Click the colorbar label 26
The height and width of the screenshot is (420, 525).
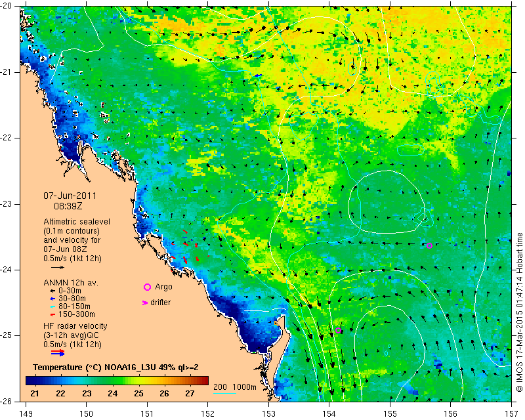(164, 394)
